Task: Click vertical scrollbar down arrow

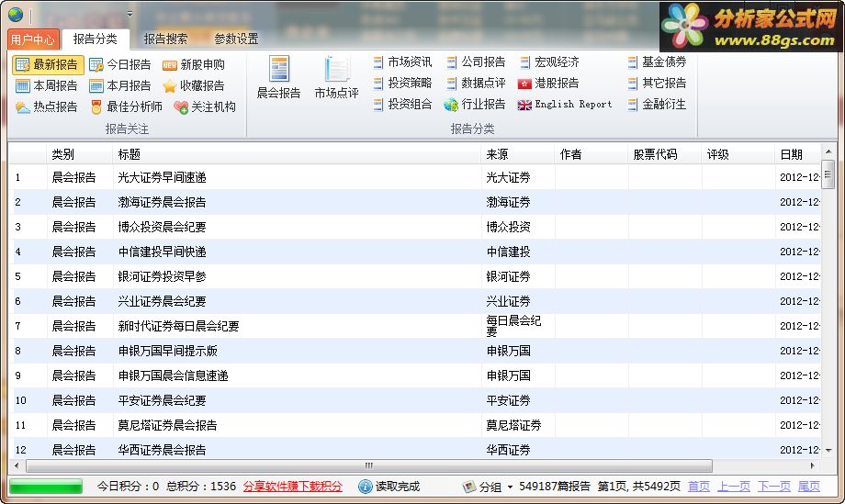Action: (x=828, y=451)
